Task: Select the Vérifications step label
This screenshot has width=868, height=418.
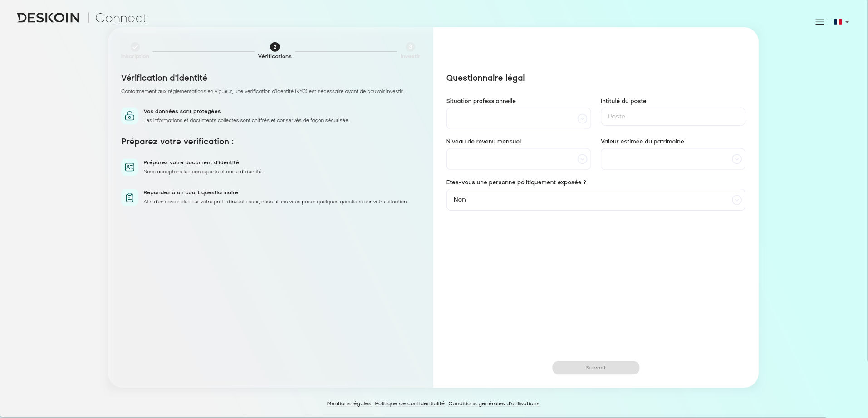Action: (274, 56)
